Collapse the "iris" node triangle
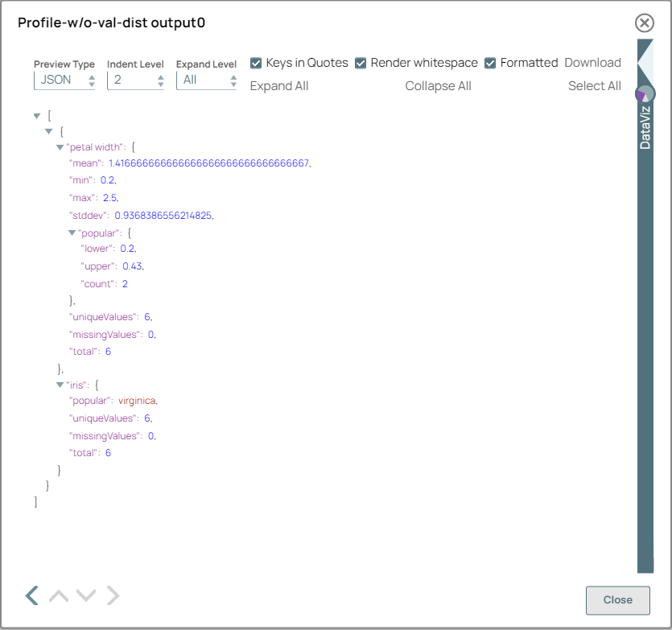The image size is (672, 630). pos(60,384)
